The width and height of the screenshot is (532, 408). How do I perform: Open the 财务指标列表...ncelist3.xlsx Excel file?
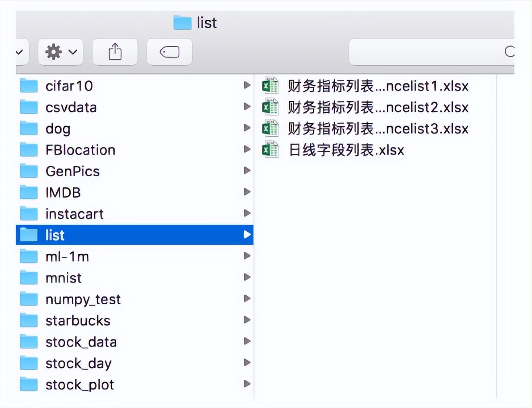click(377, 128)
